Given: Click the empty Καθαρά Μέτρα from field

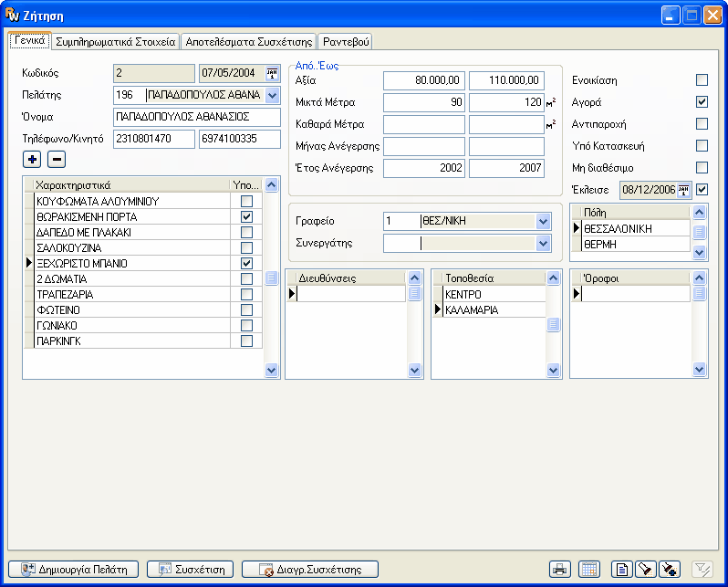Looking at the screenshot, I should (x=424, y=124).
